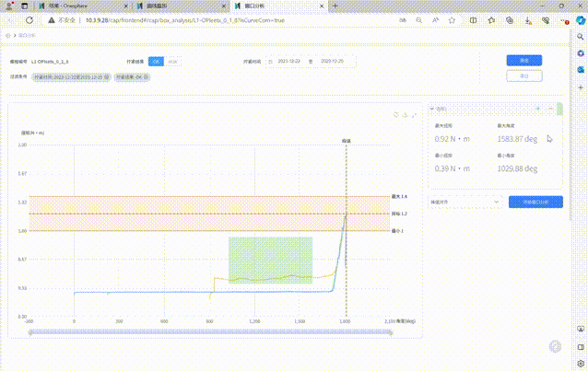This screenshot has height=371, width=588.
Task: Click the 0.39 N·m min torque value
Action: click(452, 168)
